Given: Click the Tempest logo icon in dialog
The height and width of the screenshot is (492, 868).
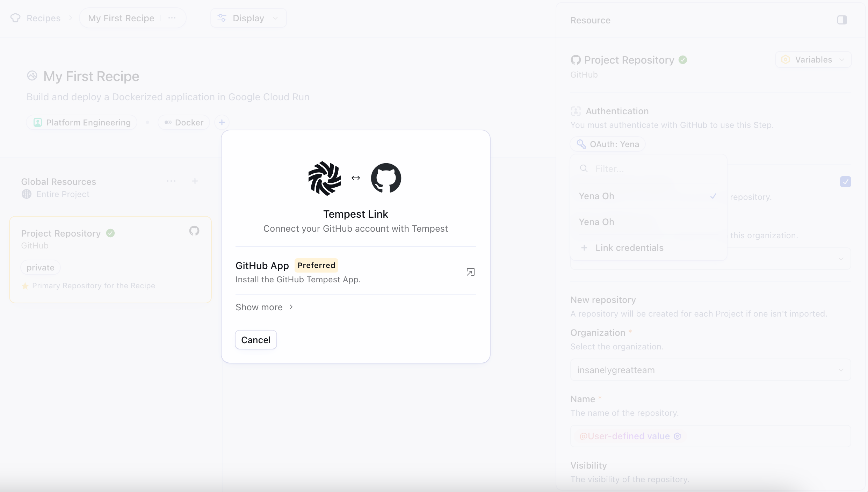Looking at the screenshot, I should click(324, 178).
